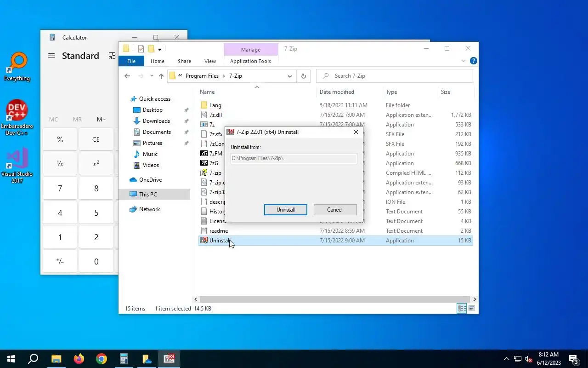The width and height of the screenshot is (588, 368).
Task: Open Explorer help icon
Action: 474,61
